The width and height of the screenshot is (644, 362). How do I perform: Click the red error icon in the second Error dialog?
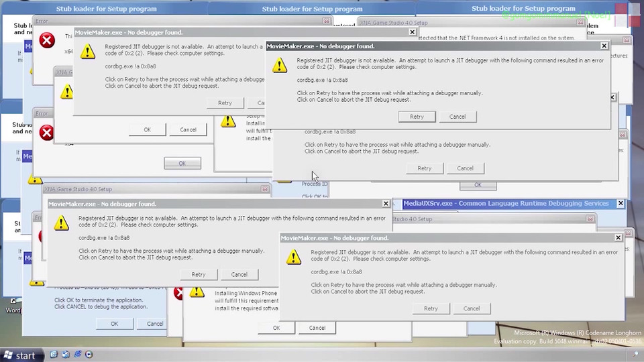point(46,133)
